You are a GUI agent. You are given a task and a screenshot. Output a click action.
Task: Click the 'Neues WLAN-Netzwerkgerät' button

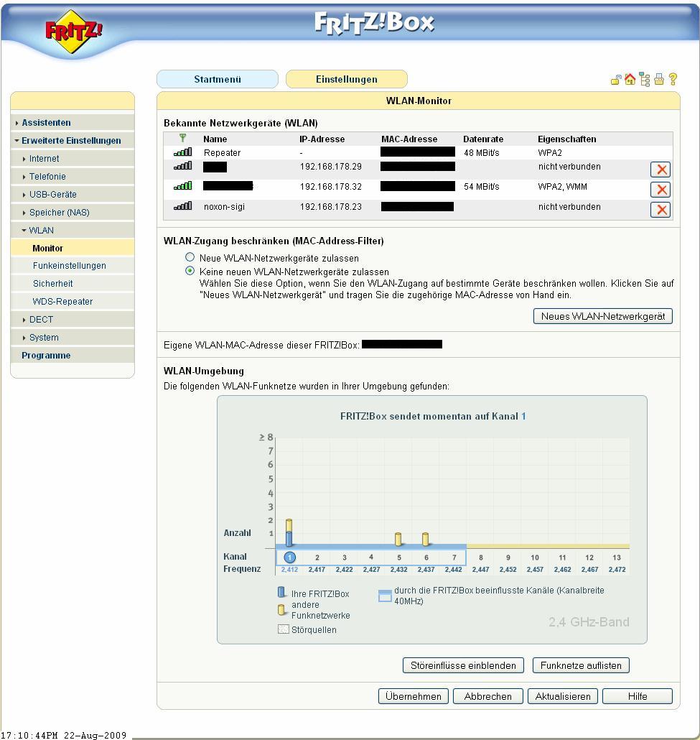tap(603, 316)
